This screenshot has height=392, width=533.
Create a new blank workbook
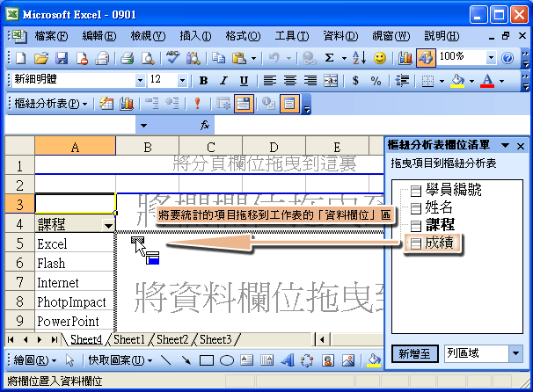[21, 58]
